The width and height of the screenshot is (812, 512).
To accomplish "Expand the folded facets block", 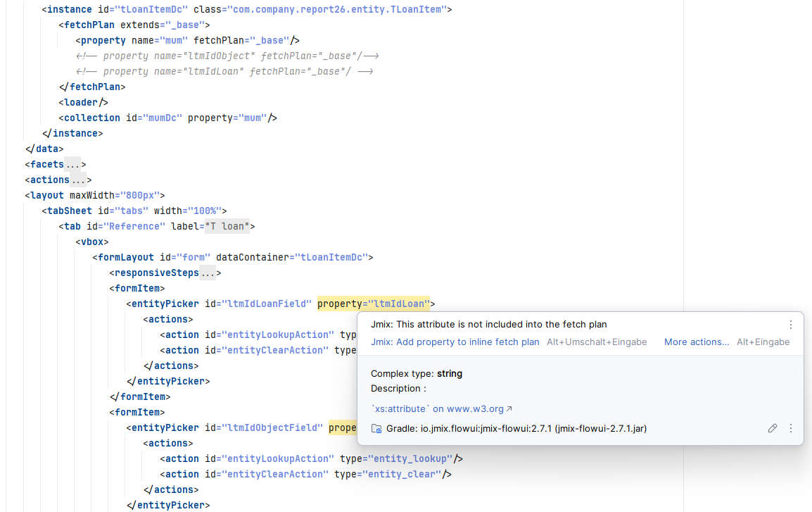I will pyautogui.click(x=72, y=165).
